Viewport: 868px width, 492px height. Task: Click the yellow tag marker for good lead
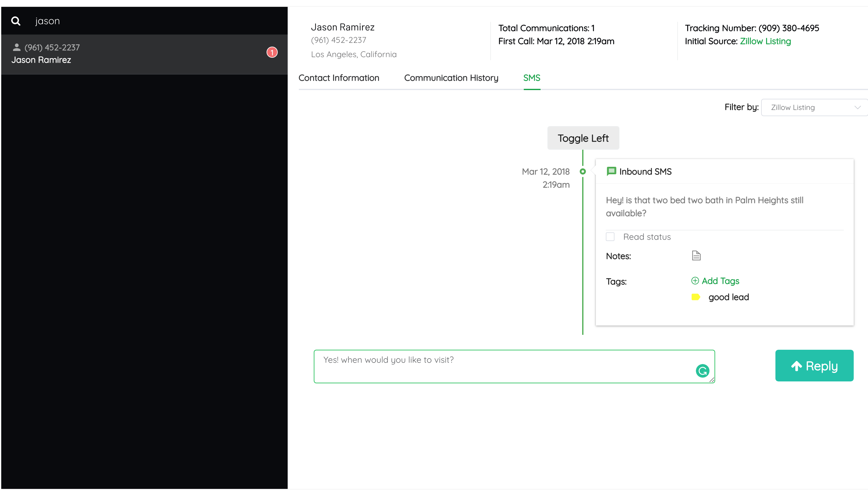[696, 297]
